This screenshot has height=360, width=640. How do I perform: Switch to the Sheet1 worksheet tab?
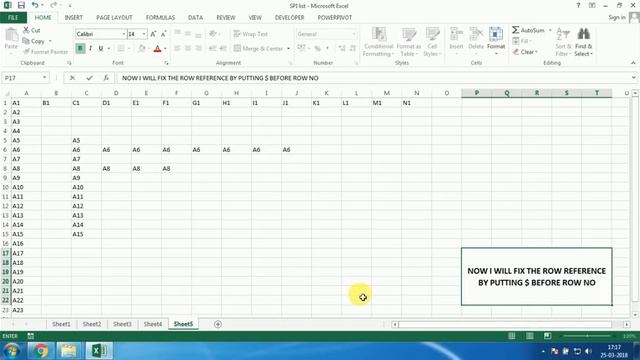61,324
